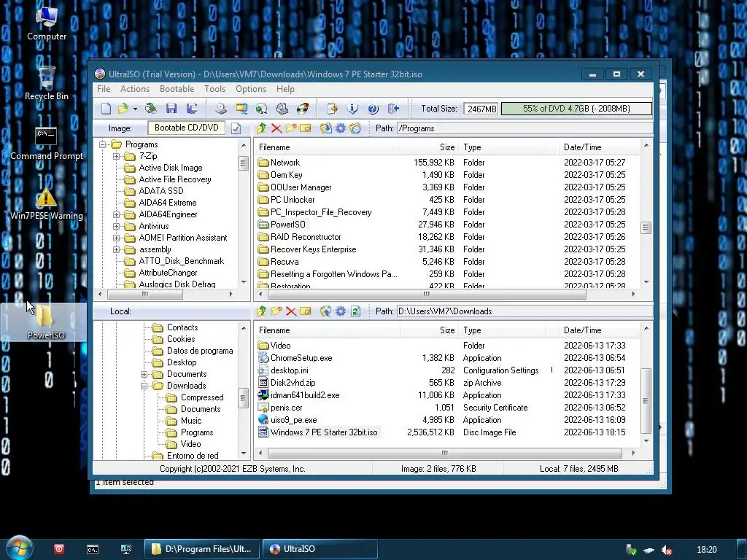This screenshot has height=560, width=747.
Task: Collapse the Programs root tree node
Action: pyautogui.click(x=102, y=144)
